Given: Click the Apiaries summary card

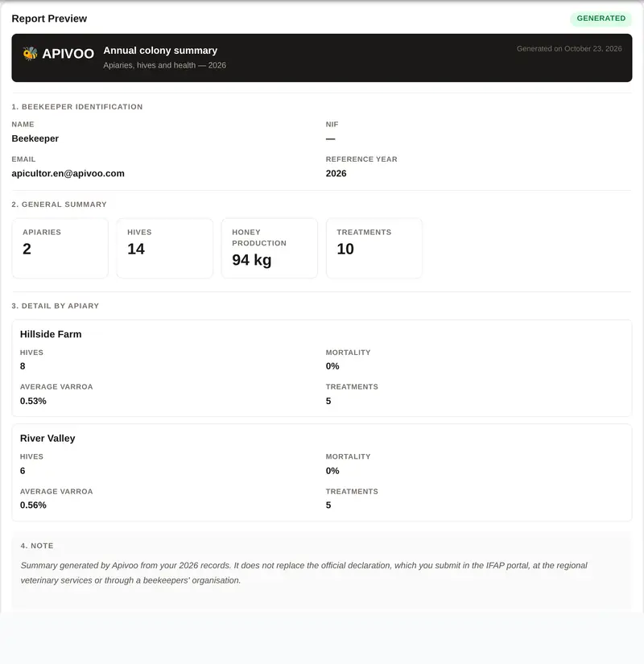Looking at the screenshot, I should (60, 248).
